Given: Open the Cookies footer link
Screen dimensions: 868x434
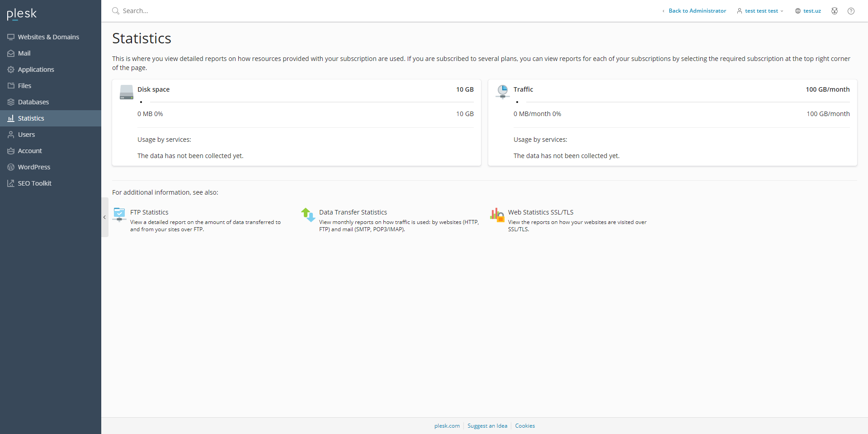Looking at the screenshot, I should pyautogui.click(x=524, y=426).
